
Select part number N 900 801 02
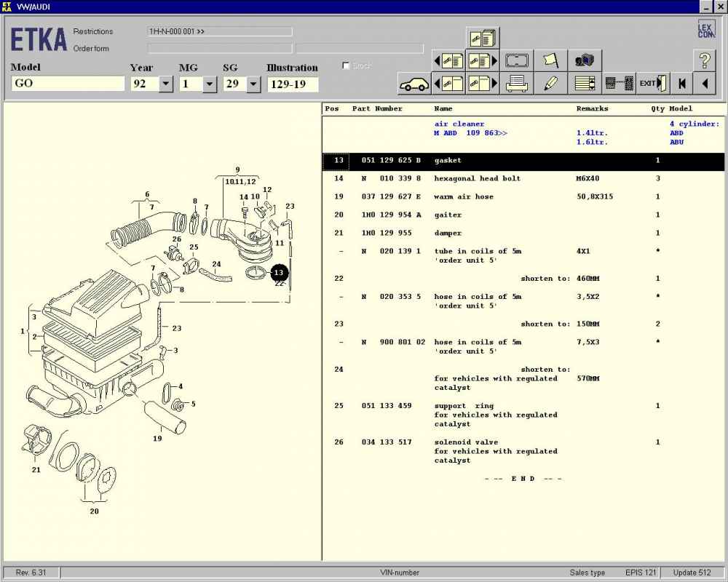click(393, 342)
